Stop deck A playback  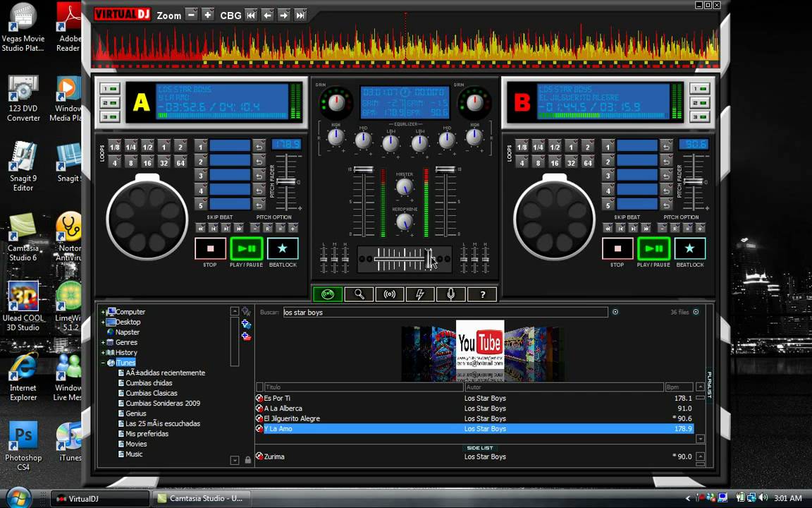click(210, 249)
